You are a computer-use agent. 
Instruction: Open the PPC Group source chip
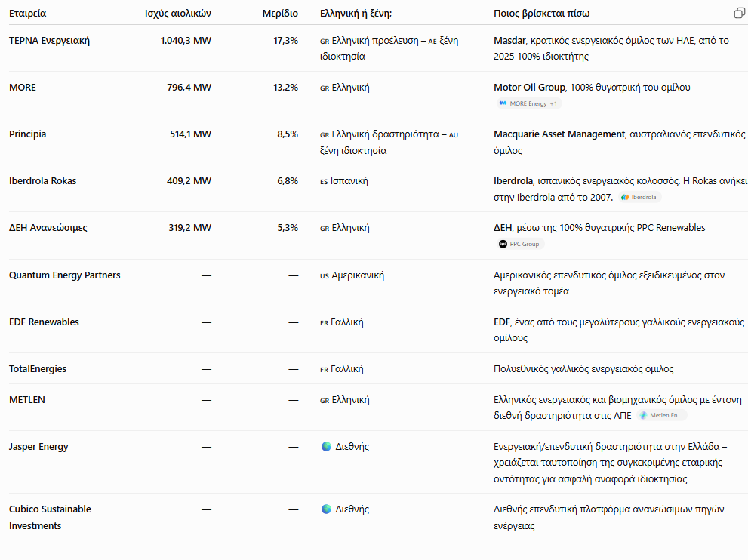[519, 244]
